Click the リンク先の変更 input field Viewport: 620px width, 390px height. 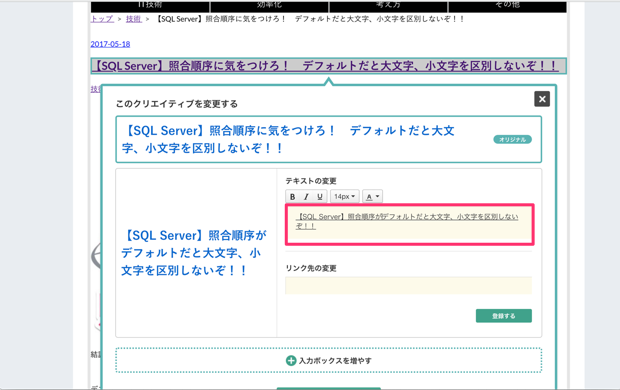pos(408,285)
